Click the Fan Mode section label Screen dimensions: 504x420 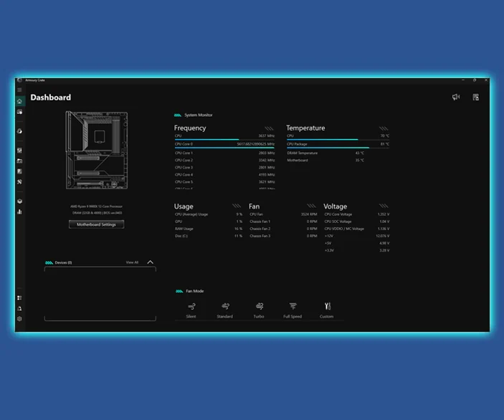point(195,291)
